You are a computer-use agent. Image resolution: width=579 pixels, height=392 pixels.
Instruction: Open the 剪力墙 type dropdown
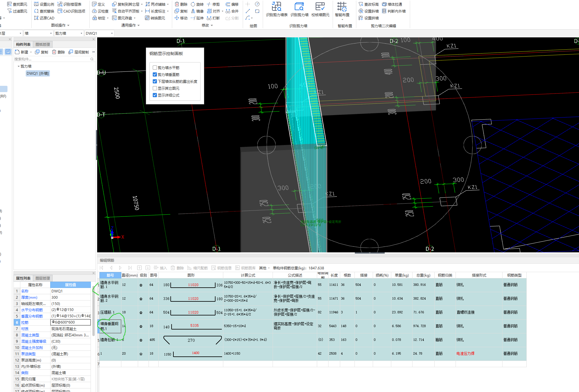coord(81,33)
